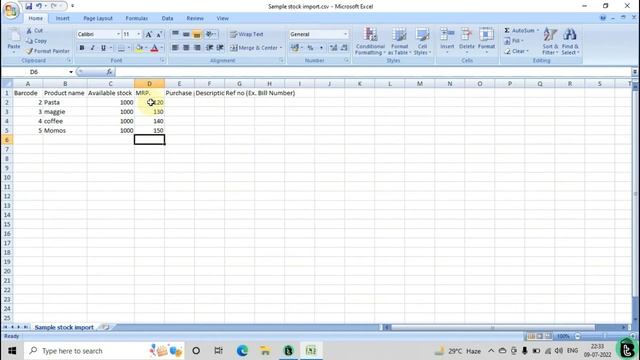Align text right
The width and height of the screenshot is (640, 360).
(197, 48)
